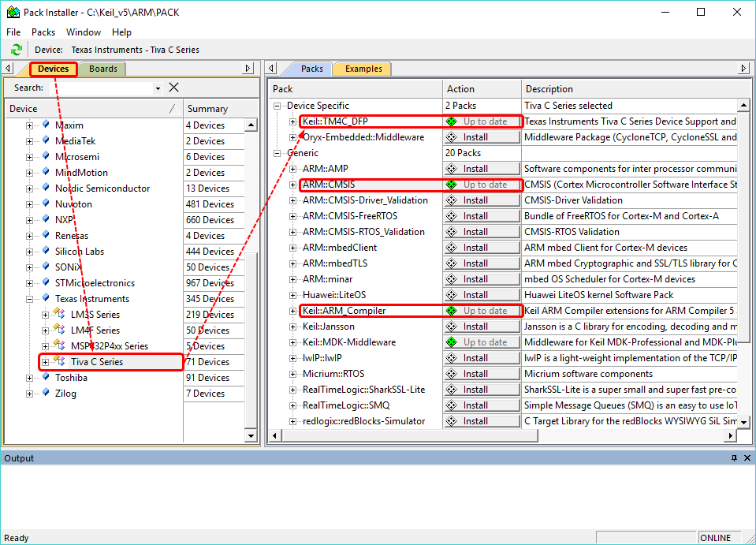Install the Huawei::LiteOS pack
The height and width of the screenshot is (545, 756).
pos(482,295)
